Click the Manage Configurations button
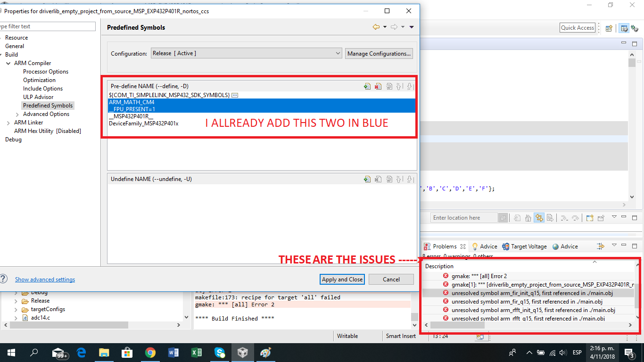 click(x=379, y=53)
